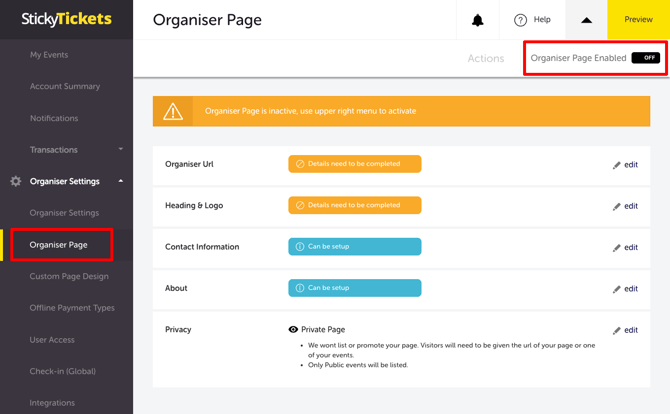
Task: Open Organiser Settings sub-item in sidebar
Action: click(x=64, y=213)
